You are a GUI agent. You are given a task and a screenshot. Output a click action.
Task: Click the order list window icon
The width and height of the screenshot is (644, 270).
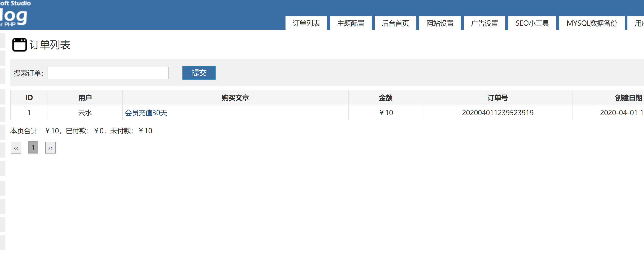pyautogui.click(x=19, y=45)
